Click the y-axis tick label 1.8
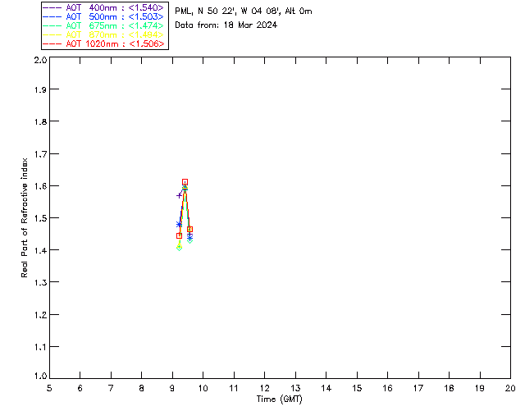Image resolution: width=525 pixels, height=420 pixels. (x=40, y=121)
